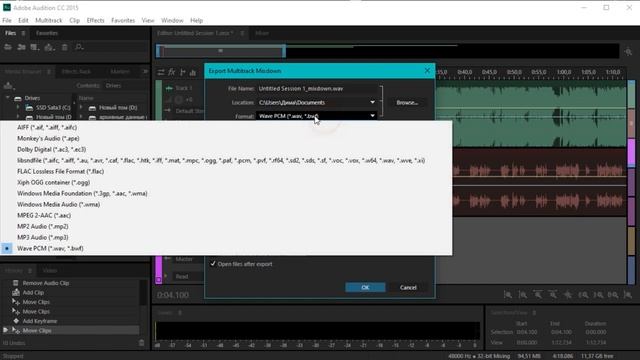
Task: Show the fx Effects controls in editor
Action: 171,72
